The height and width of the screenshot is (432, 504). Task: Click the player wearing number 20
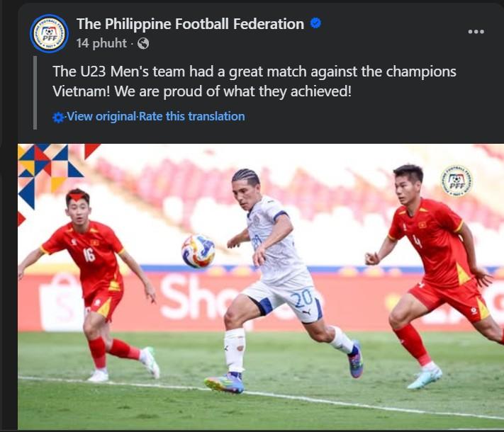click(276, 280)
